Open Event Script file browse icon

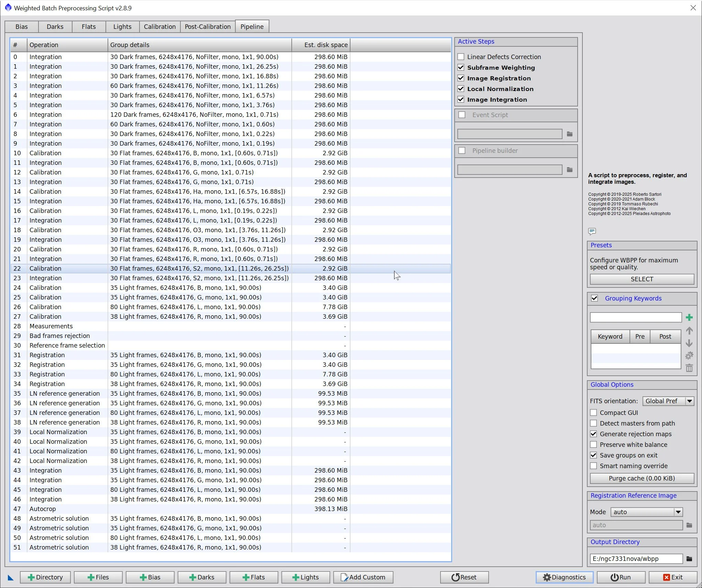[569, 134]
